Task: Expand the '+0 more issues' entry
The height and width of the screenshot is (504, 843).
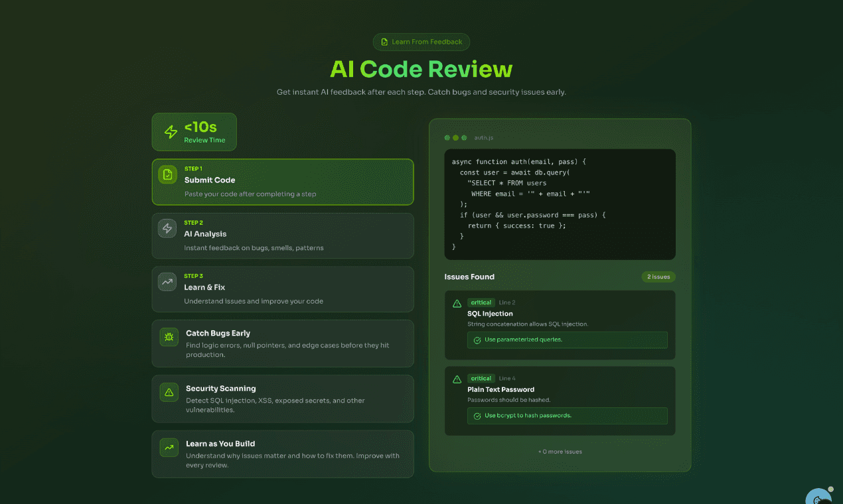Action: pyautogui.click(x=560, y=451)
